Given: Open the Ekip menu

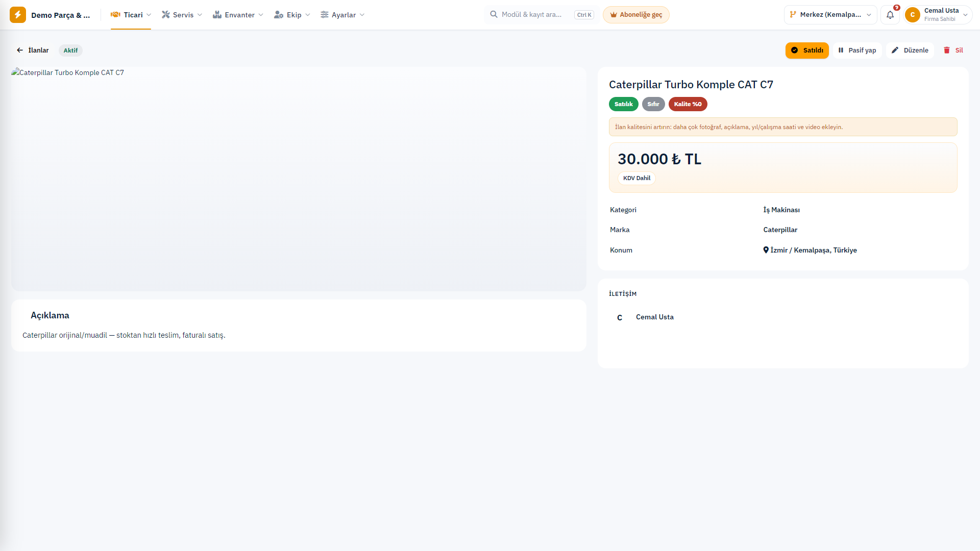Looking at the screenshot, I should [292, 15].
